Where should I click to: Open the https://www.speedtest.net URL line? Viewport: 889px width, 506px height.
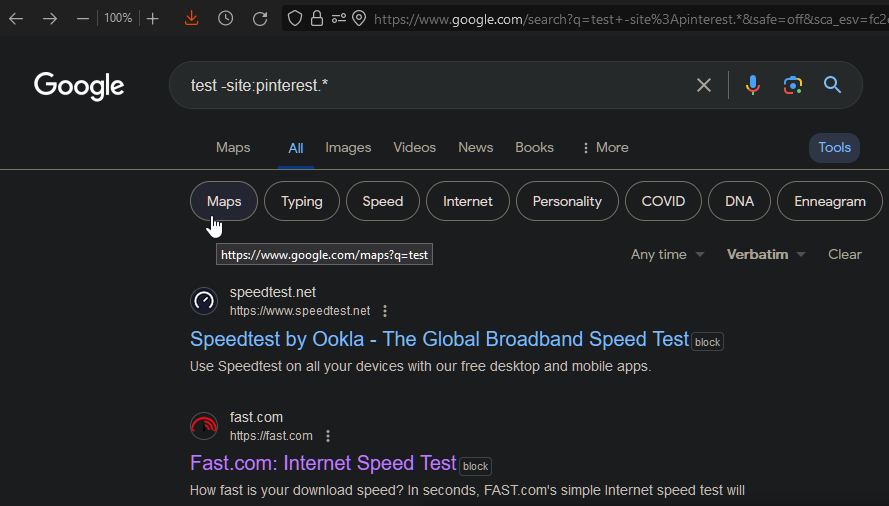click(300, 311)
